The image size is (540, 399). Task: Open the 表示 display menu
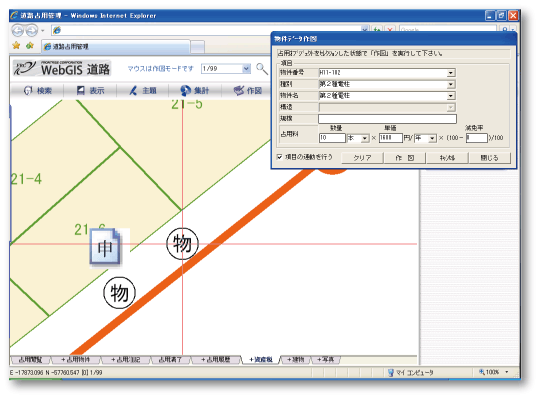[x=90, y=91]
